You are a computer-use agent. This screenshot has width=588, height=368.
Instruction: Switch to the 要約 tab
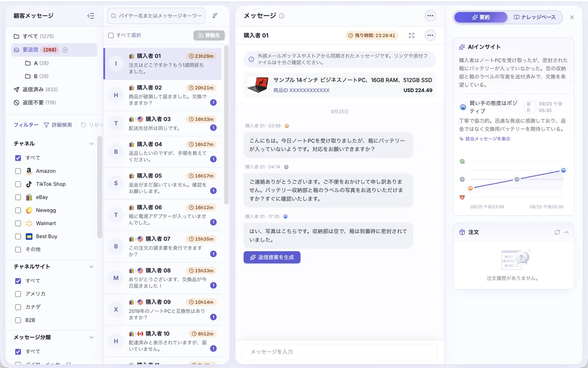point(481,17)
